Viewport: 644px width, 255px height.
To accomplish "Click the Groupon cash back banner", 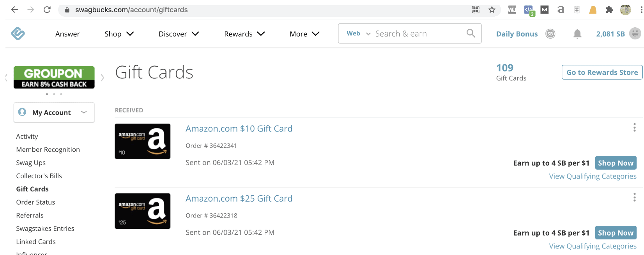I will click(54, 77).
